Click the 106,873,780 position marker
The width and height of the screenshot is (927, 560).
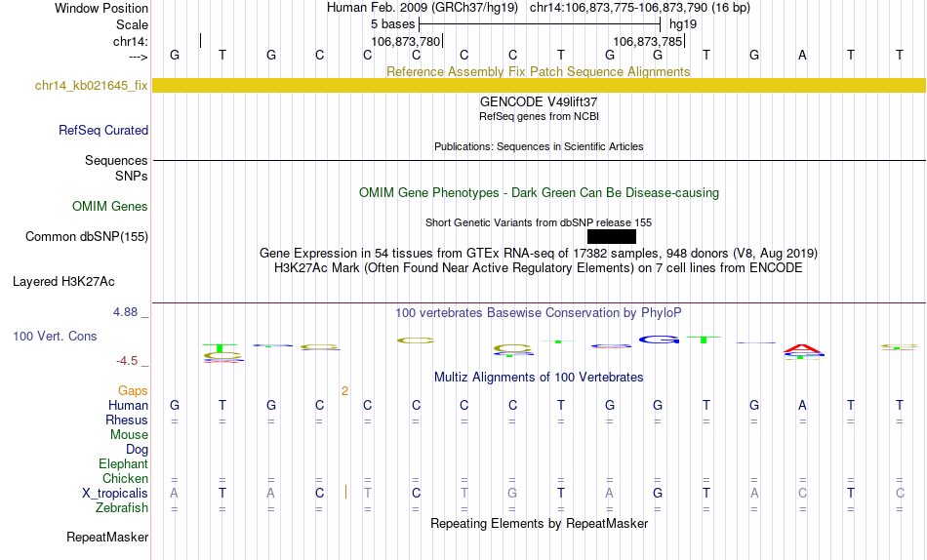pyautogui.click(x=406, y=41)
